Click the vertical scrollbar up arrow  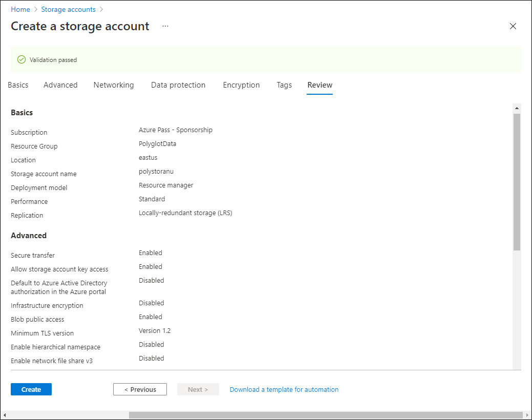tap(517, 107)
